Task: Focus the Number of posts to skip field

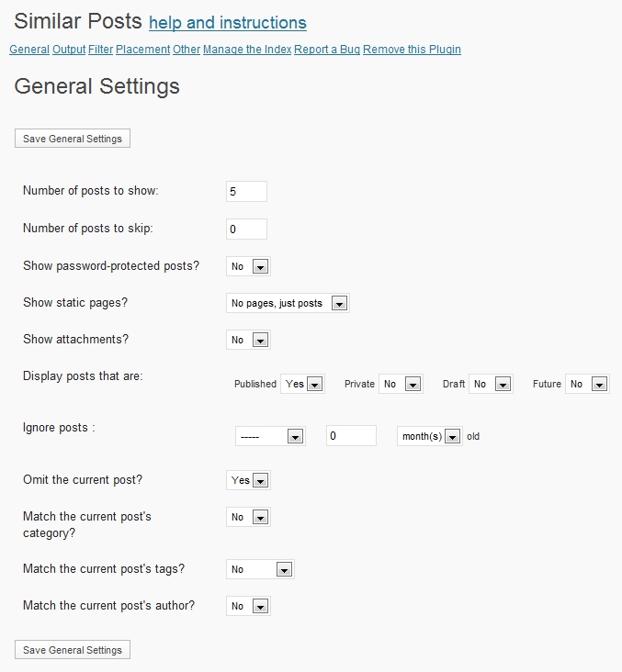Action: [246, 229]
